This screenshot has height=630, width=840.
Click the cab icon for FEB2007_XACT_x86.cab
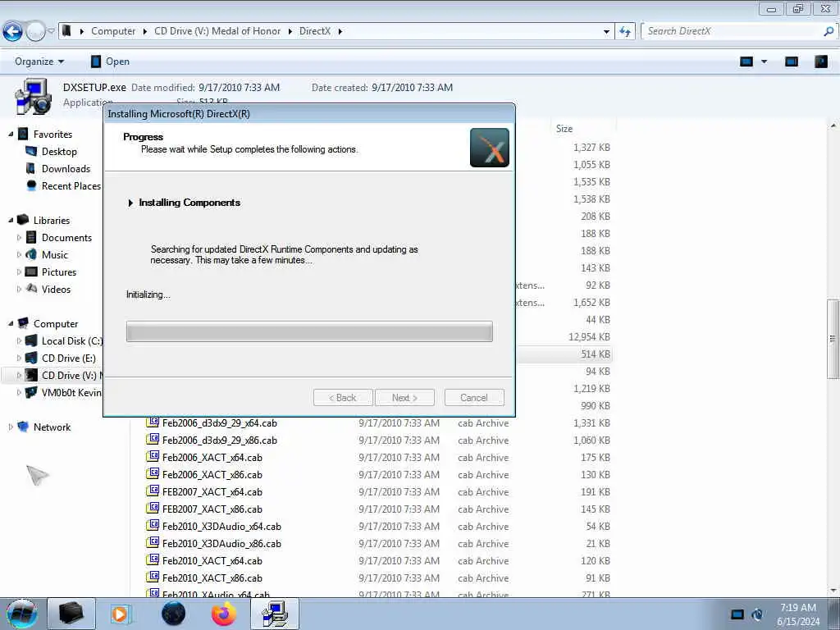(153, 509)
